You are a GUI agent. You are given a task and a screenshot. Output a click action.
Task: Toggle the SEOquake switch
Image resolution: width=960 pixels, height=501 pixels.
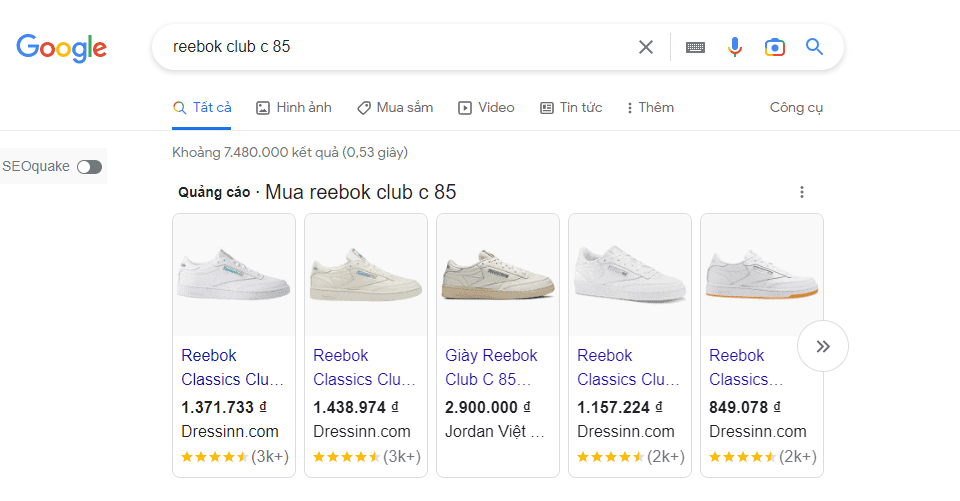[x=89, y=167]
